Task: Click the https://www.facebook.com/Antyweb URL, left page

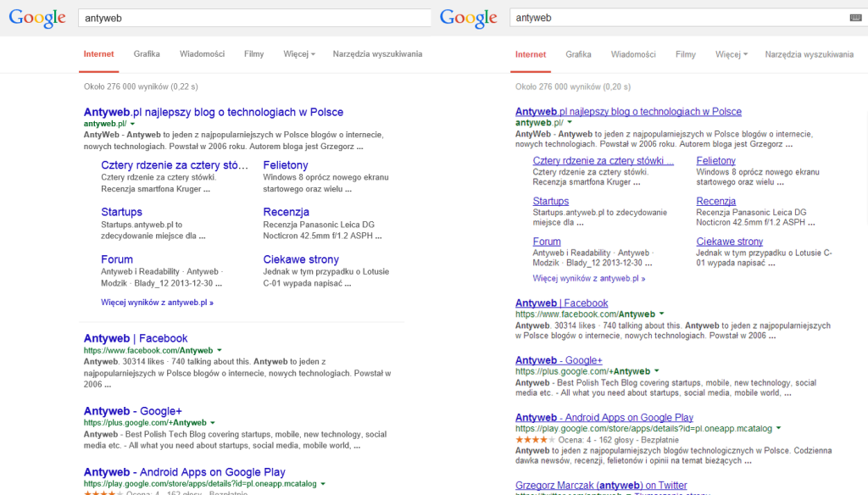Action: [x=148, y=351]
